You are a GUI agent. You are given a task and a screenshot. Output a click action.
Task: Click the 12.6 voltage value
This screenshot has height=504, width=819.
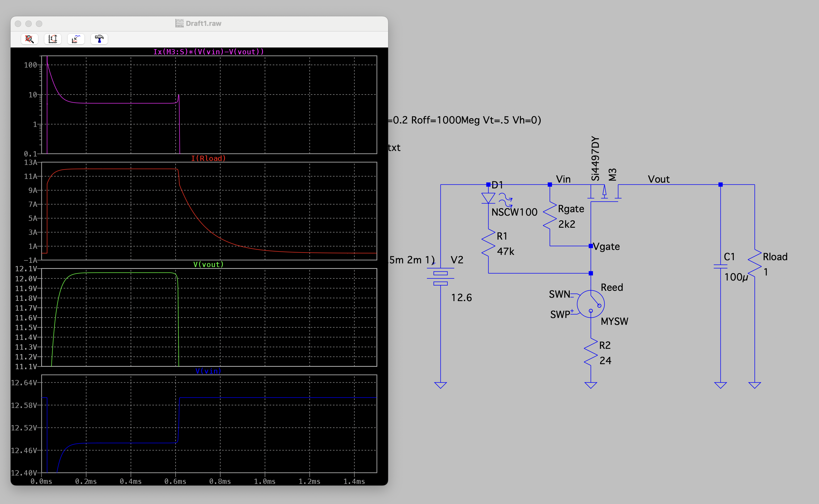click(x=462, y=297)
